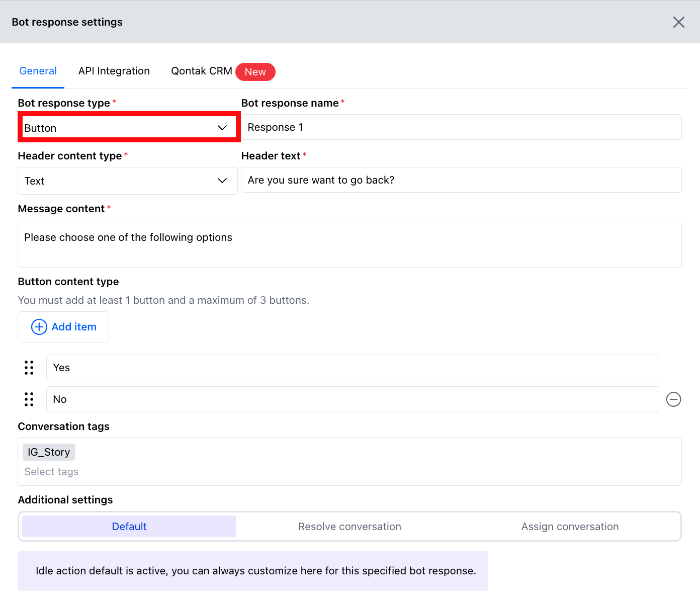Click the drag handle beside Yes button
The width and height of the screenshot is (700, 601).
point(29,368)
